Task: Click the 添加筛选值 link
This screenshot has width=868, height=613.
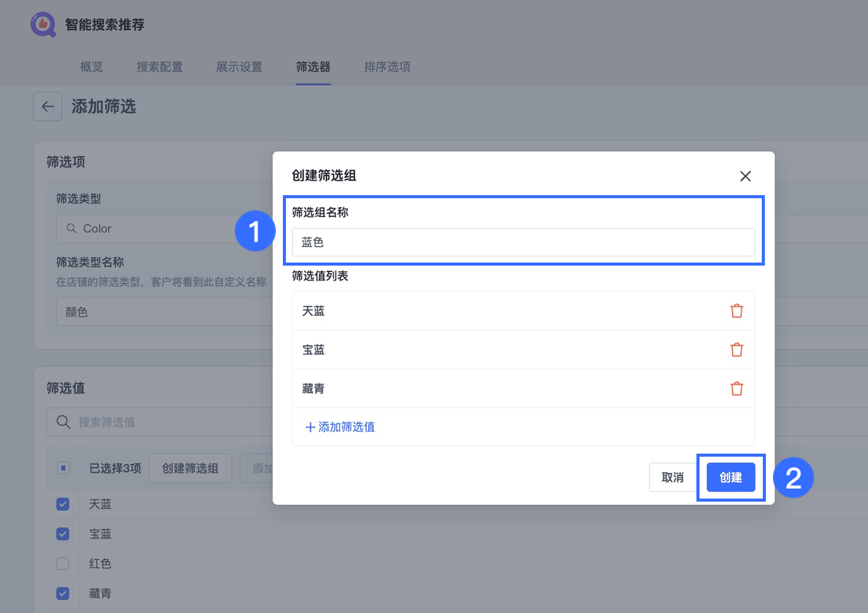Action: click(340, 427)
